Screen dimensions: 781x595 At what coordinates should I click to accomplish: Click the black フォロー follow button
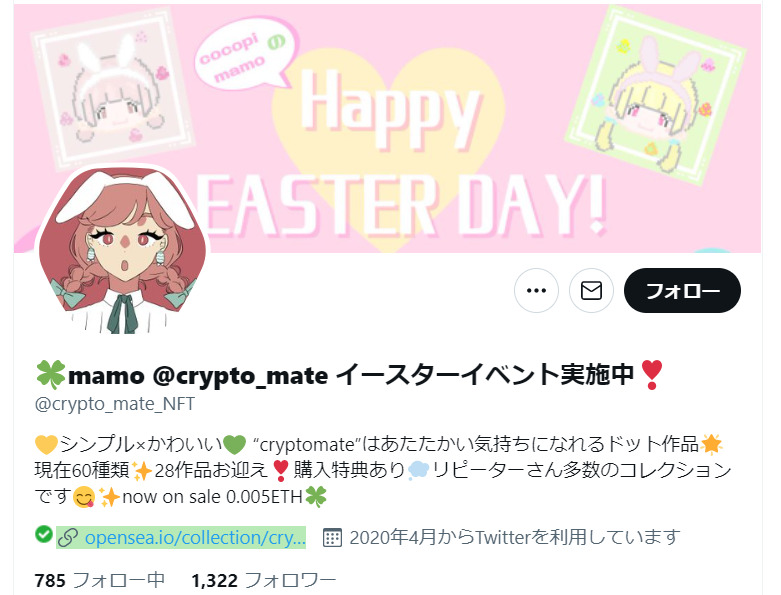click(682, 290)
